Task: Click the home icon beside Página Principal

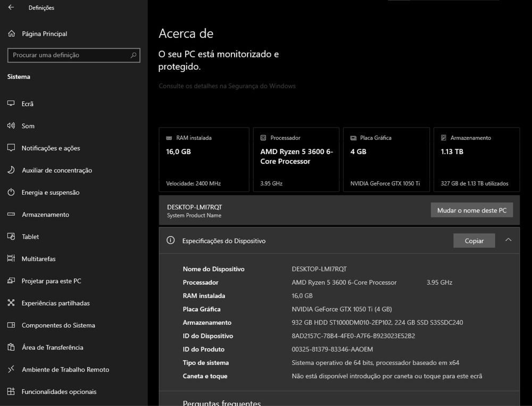Action: (12, 33)
